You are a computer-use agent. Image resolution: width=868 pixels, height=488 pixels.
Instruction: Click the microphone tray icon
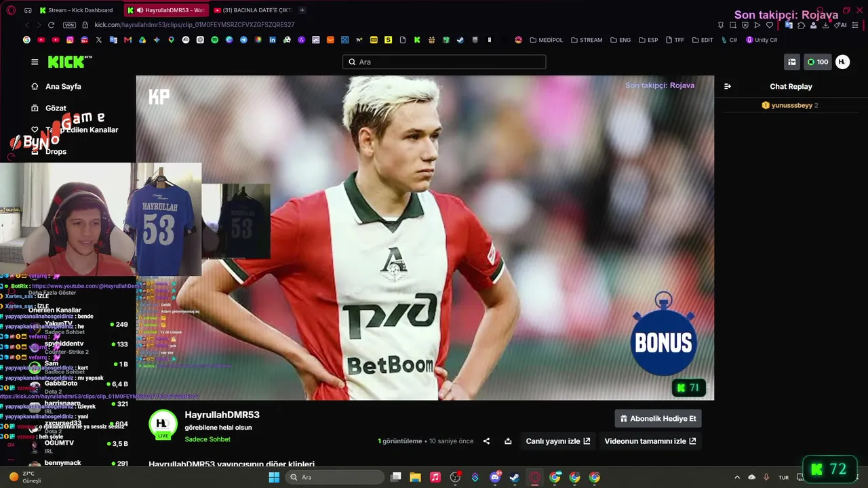pyautogui.click(x=766, y=477)
